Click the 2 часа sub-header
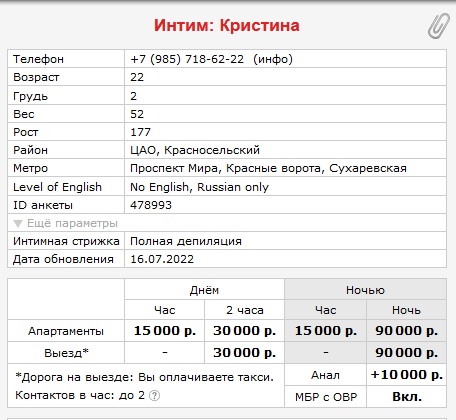The height and width of the screenshot is (420, 456). tap(245, 310)
